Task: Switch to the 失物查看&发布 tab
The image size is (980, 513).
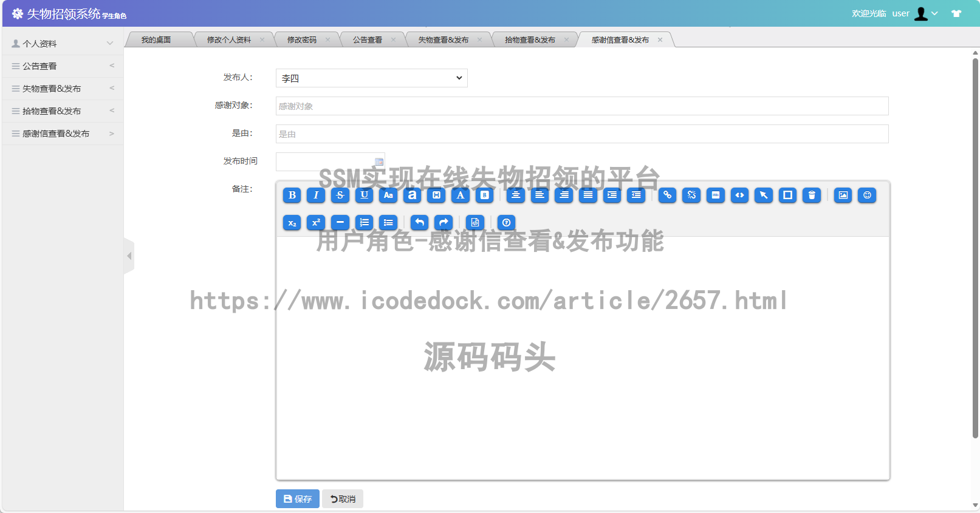Action: point(443,40)
